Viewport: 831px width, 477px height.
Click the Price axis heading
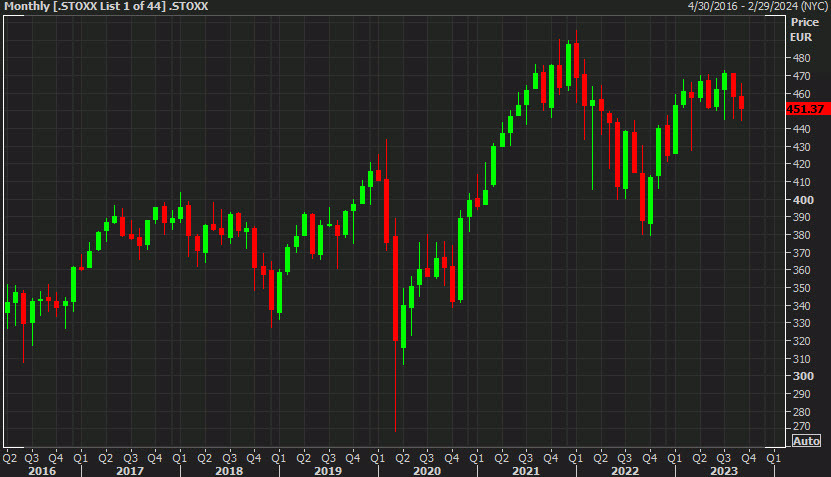[x=805, y=22]
